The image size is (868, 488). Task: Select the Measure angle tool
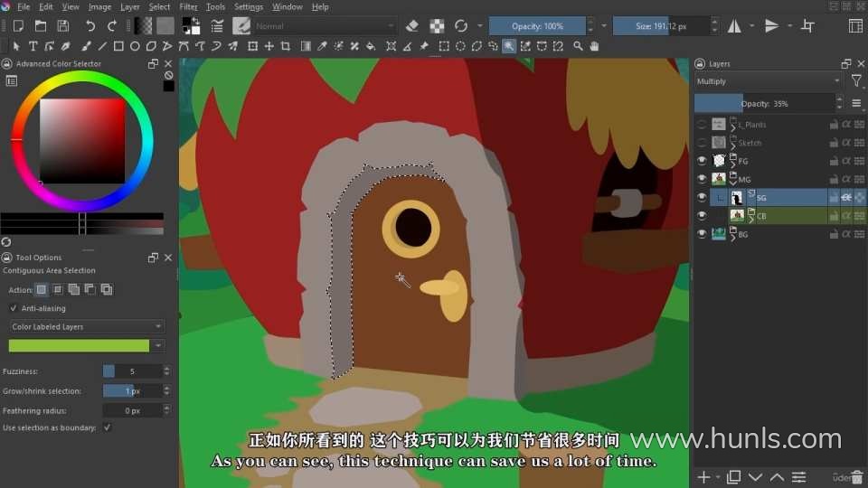(408, 46)
